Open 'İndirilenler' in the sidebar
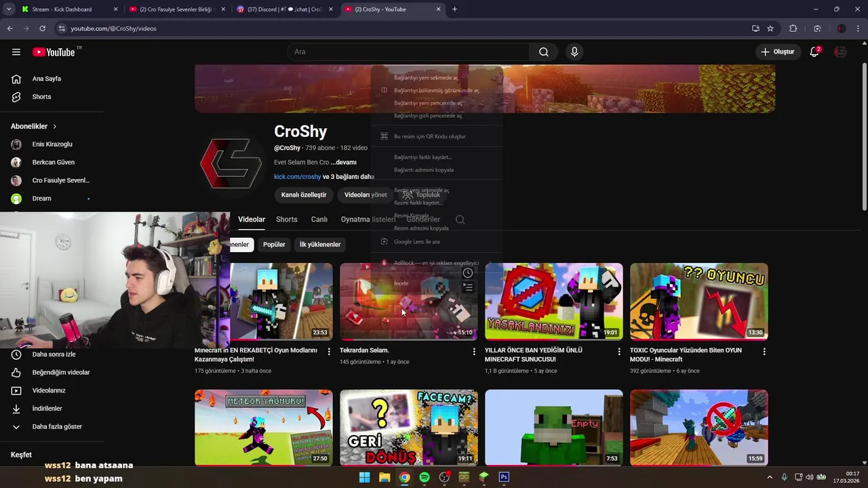The image size is (868, 488). 47,409
